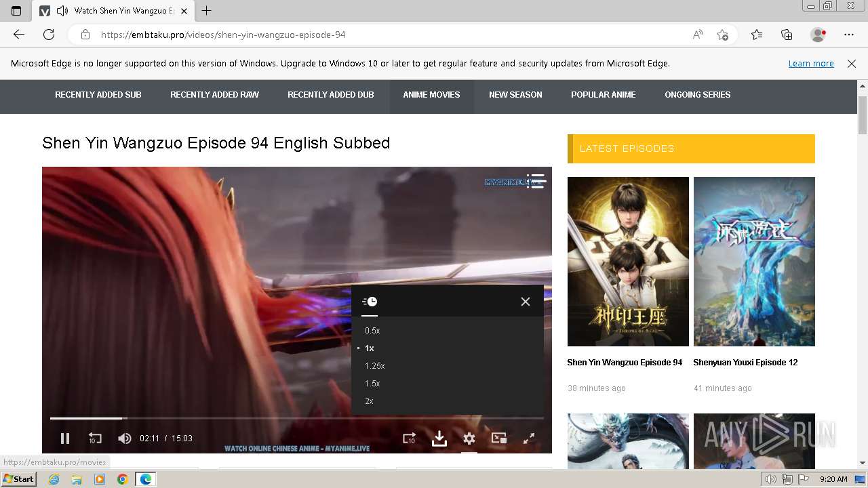The width and height of the screenshot is (868, 488).
Task: Open system volume tray icon
Action: (770, 479)
